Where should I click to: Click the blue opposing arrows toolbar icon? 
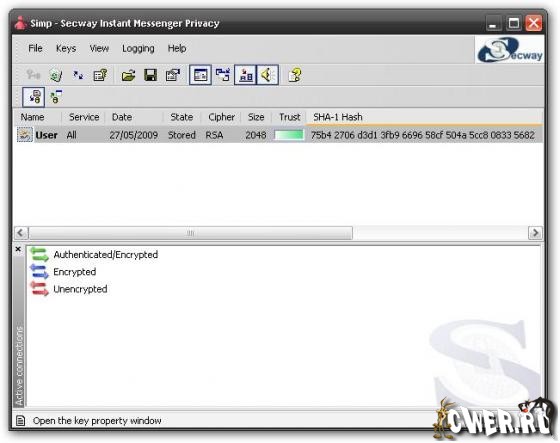[x=78, y=75]
